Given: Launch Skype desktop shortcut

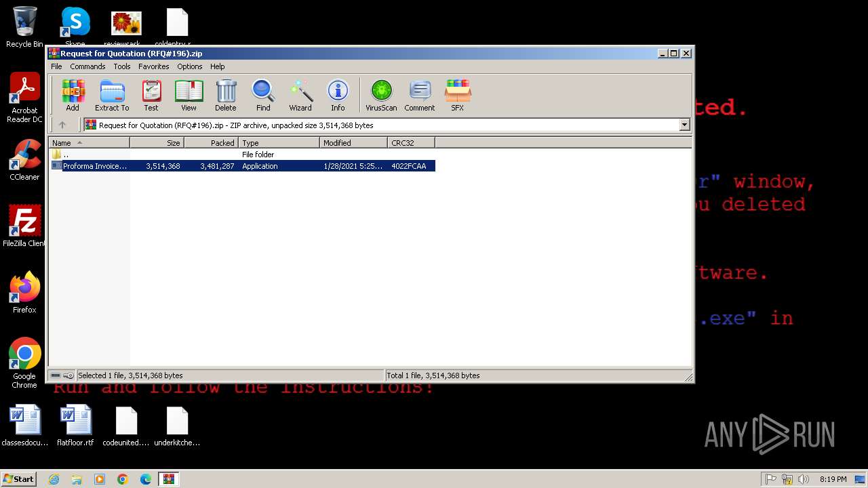Looking at the screenshot, I should 75,27.
